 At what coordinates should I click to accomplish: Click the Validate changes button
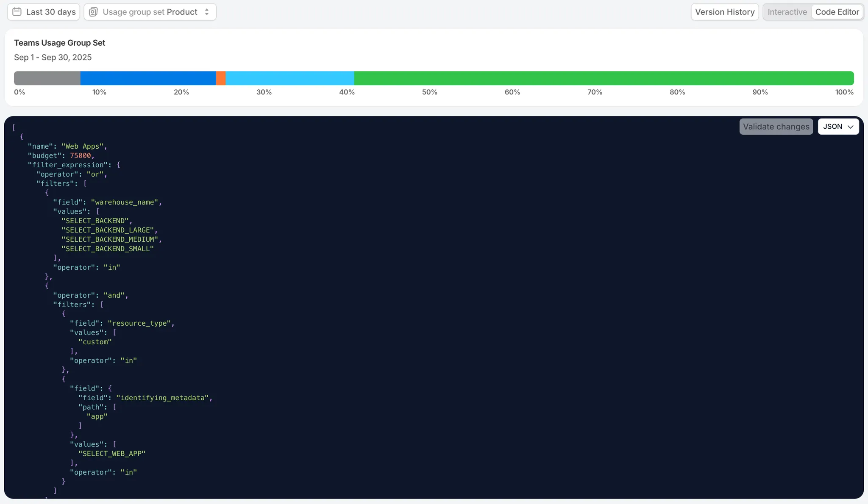(776, 127)
